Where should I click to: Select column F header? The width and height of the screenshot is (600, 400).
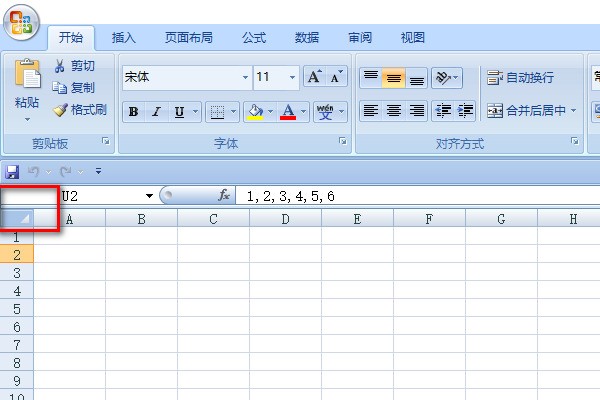click(x=429, y=219)
